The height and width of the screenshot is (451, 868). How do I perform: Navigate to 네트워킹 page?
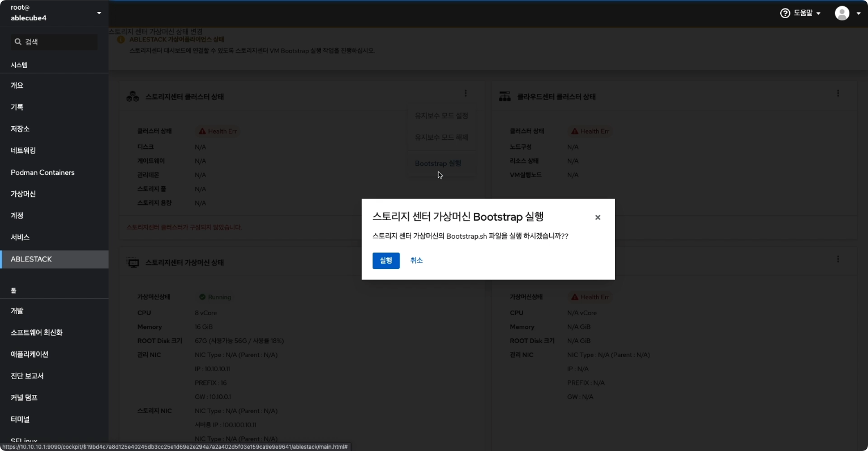[54, 151]
